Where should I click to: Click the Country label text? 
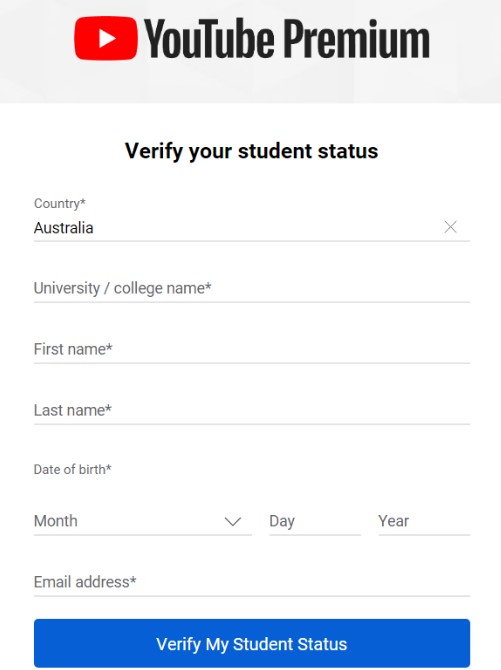[59, 203]
